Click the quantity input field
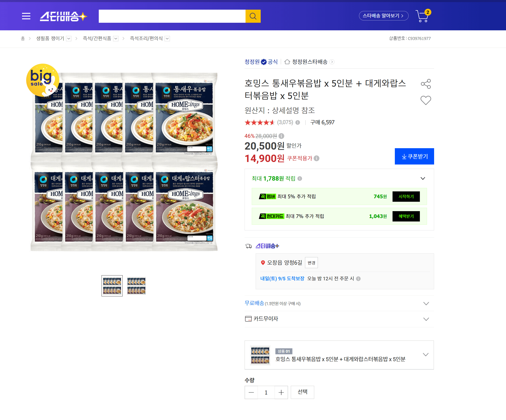506x420 pixels. click(x=266, y=392)
